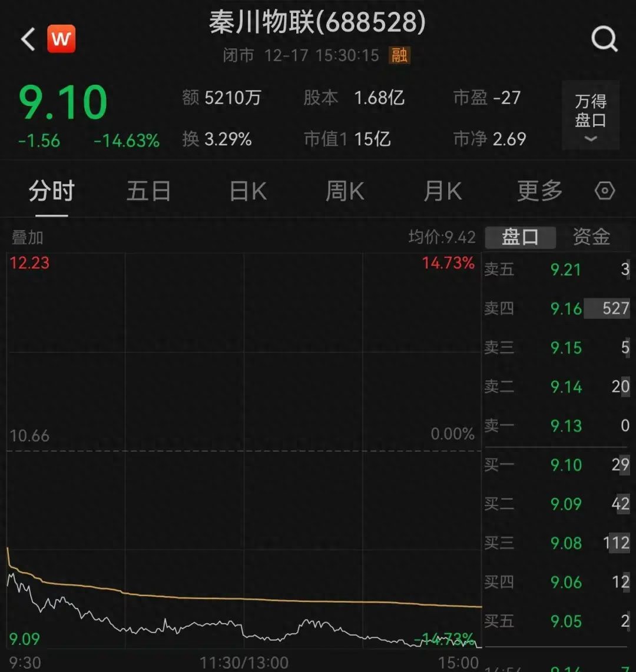This screenshot has height=672, width=636.
Task: Click the 卖一 ask price 9.13
Action: tap(566, 425)
